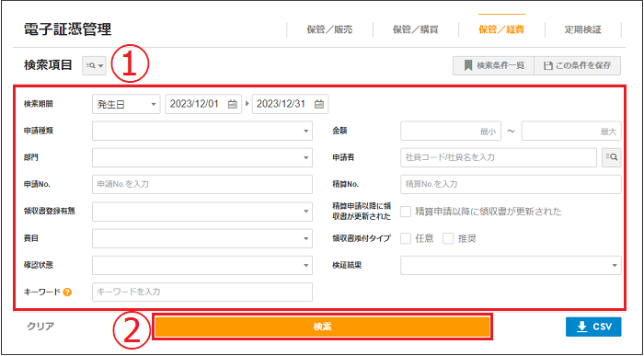The height and width of the screenshot is (356, 644).
Task: Focus the 金額 minimum amount field
Action: tap(451, 131)
